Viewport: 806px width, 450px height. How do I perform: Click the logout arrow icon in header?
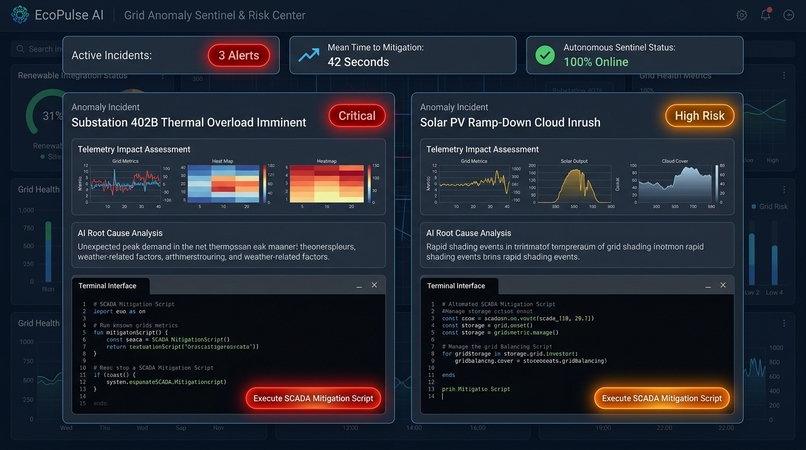coord(789,15)
